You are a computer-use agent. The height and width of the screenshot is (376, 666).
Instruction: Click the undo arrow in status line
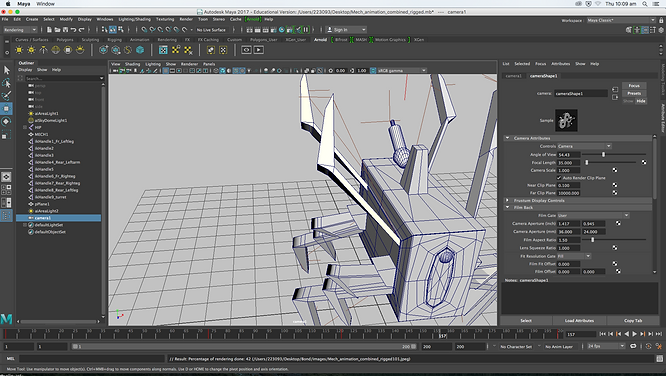(x=73, y=30)
